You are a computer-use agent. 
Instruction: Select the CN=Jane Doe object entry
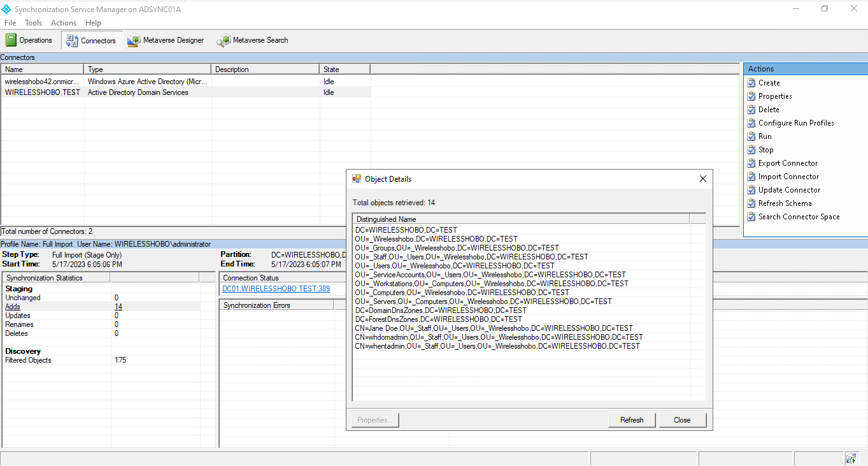click(x=494, y=328)
